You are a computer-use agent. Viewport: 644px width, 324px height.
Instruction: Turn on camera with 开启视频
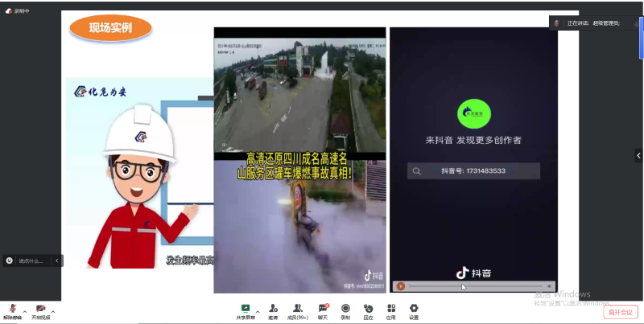[x=41, y=312]
